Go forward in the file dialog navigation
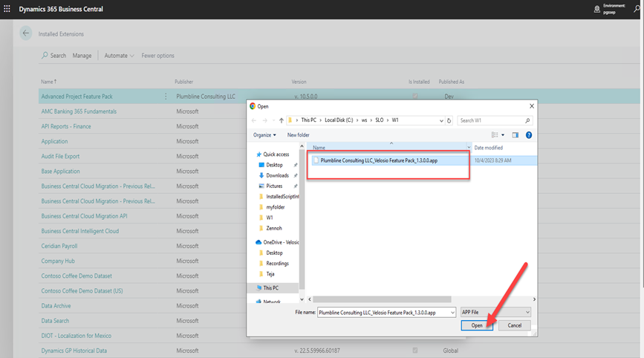This screenshot has width=644, height=358. point(265,120)
